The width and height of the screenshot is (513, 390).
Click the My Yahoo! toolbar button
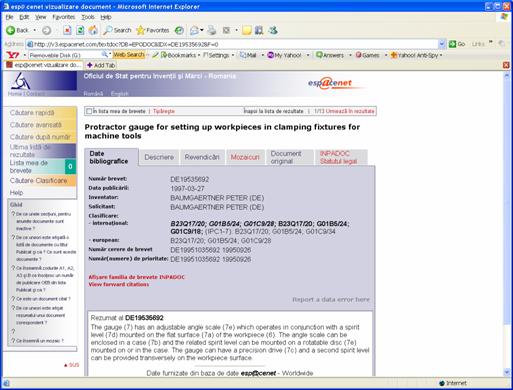(x=285, y=55)
